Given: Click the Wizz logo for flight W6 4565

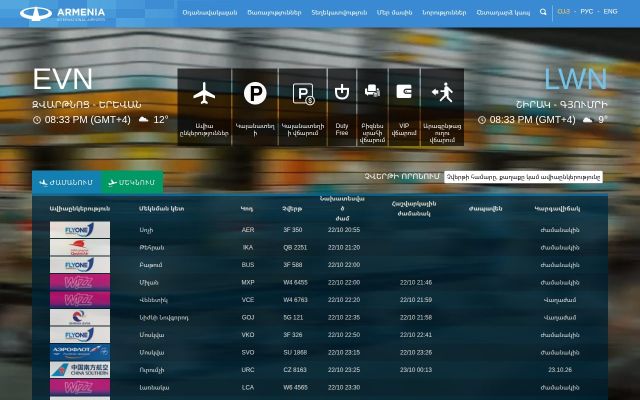Looking at the screenshot, I should (x=80, y=387).
